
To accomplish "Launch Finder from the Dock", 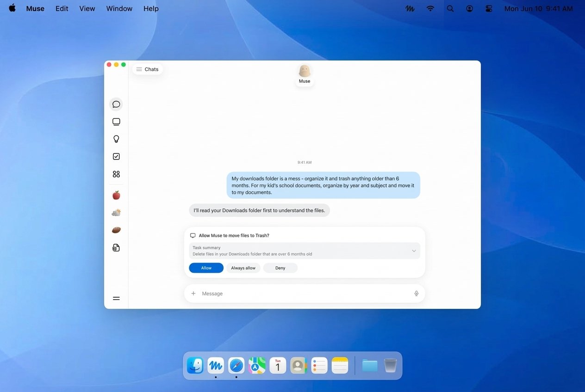I will coord(195,366).
